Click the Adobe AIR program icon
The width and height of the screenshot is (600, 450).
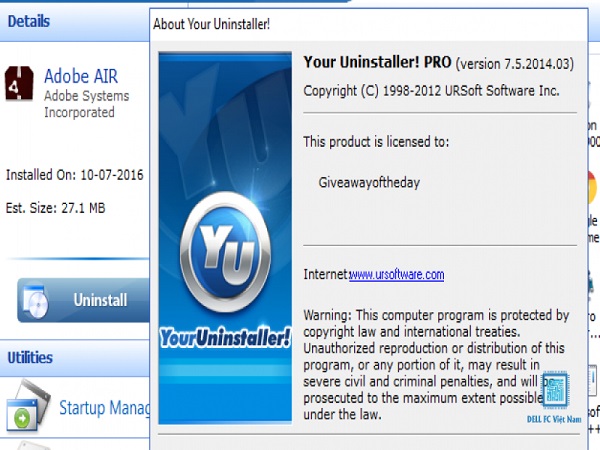click(x=19, y=83)
